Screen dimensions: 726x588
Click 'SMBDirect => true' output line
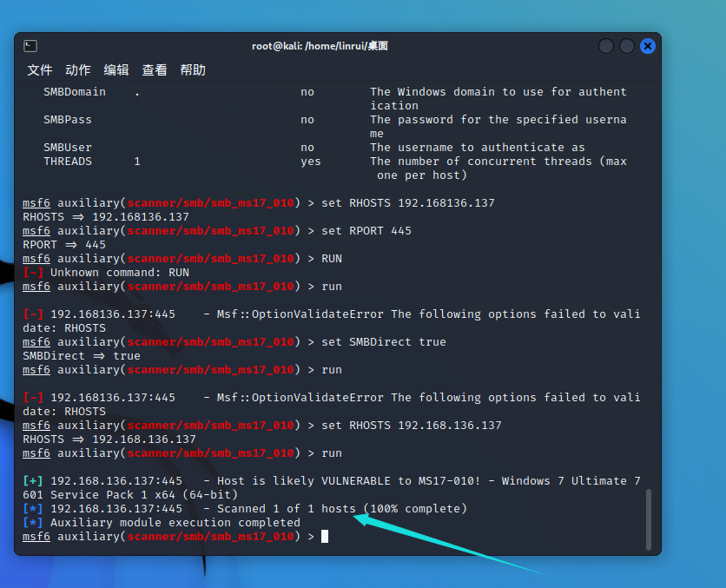(82, 355)
